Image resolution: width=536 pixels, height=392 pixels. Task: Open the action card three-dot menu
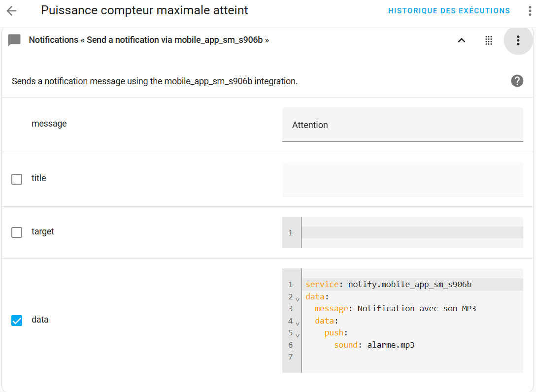pyautogui.click(x=518, y=40)
